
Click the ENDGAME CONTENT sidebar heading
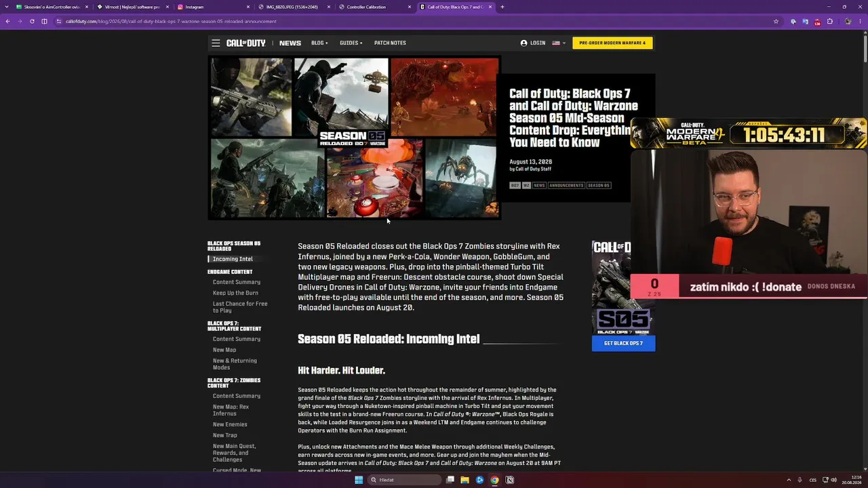coord(230,272)
